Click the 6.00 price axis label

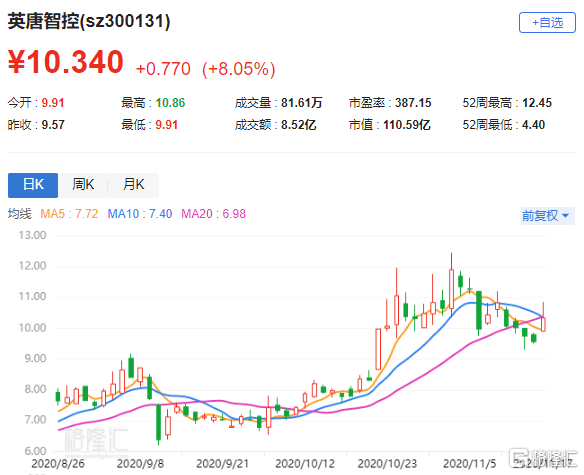[x=35, y=451]
